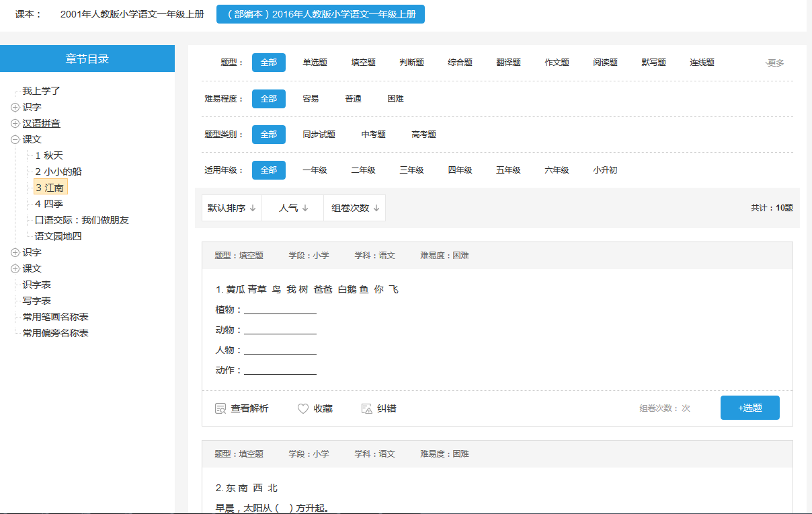Open lesson 4 四季
Screen dimensions: 812x514
(x=49, y=204)
